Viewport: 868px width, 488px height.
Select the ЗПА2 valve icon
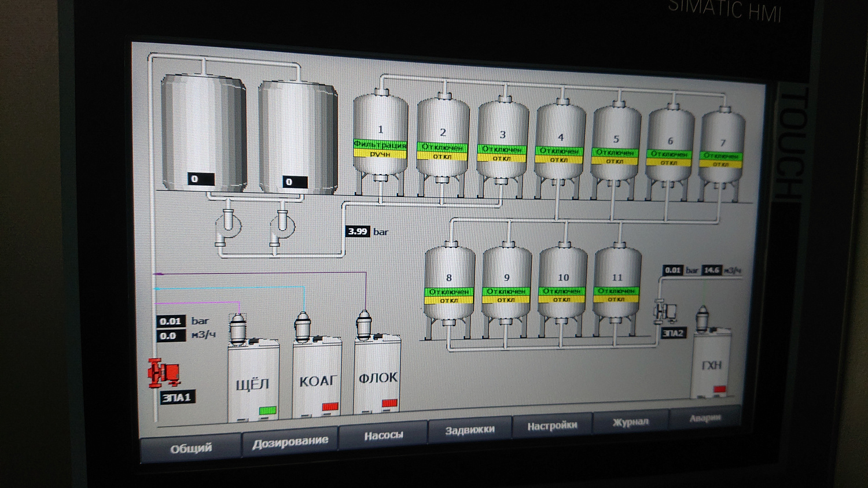click(x=665, y=312)
